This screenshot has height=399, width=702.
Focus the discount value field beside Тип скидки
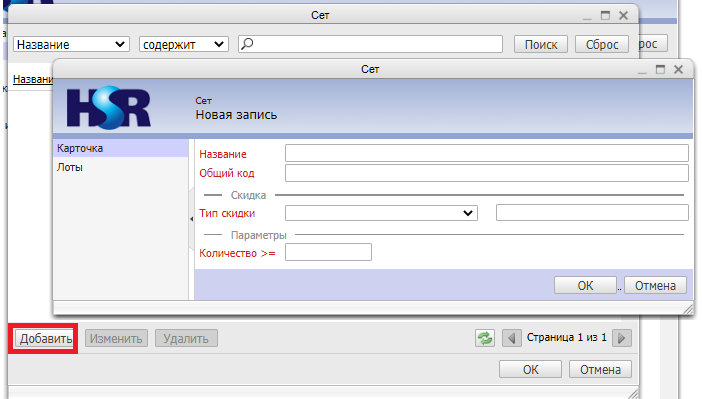(592, 213)
